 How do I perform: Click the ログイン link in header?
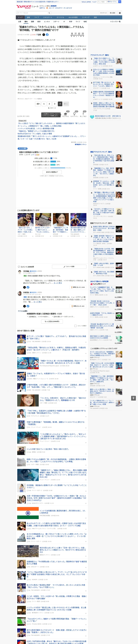coord(42,8)
